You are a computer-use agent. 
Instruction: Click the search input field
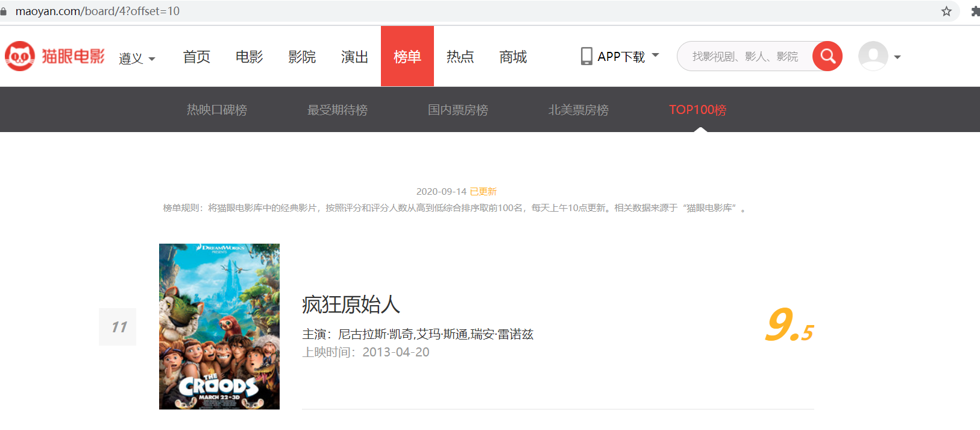[x=745, y=56]
